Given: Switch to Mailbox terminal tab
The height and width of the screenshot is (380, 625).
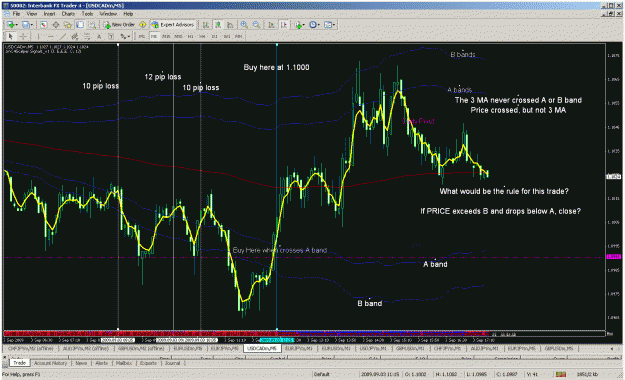Looking at the screenshot, I should (124, 363).
